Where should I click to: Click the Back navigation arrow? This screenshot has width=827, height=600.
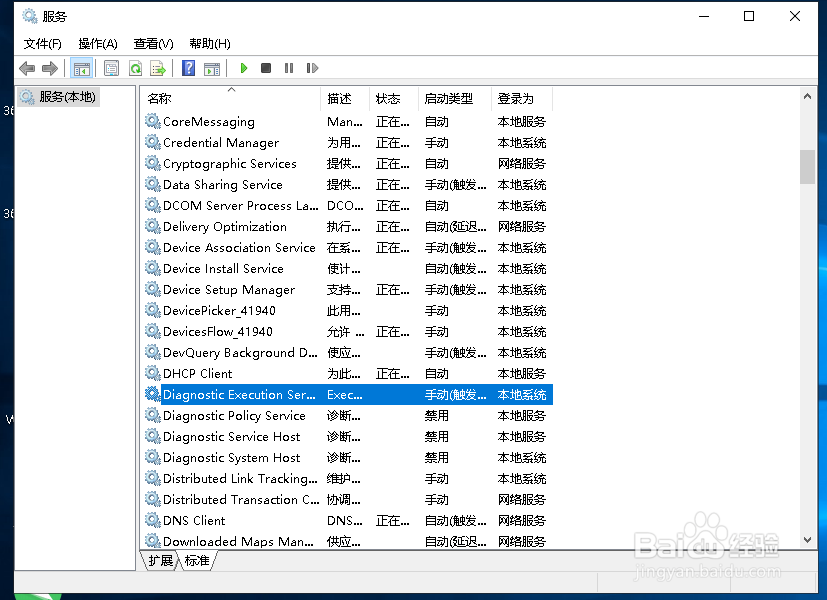click(27, 68)
